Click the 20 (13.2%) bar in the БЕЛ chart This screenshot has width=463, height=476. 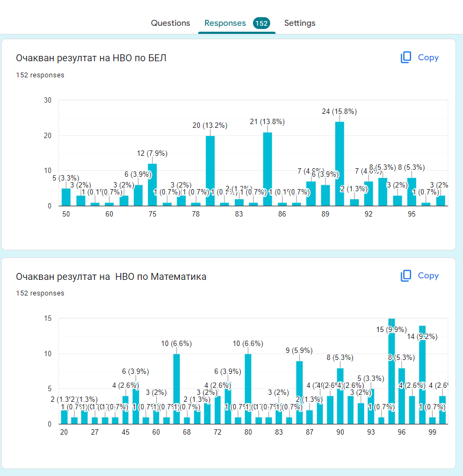click(x=210, y=171)
